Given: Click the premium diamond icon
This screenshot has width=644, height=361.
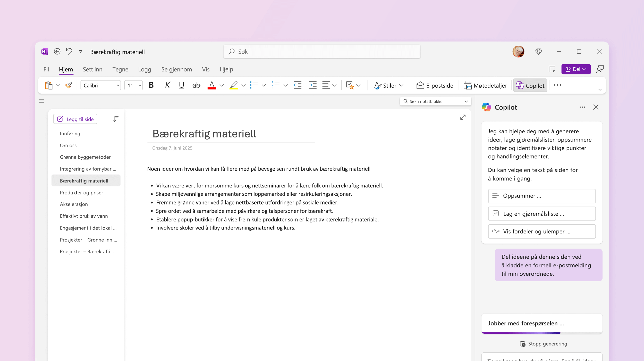Looking at the screenshot, I should tap(539, 52).
